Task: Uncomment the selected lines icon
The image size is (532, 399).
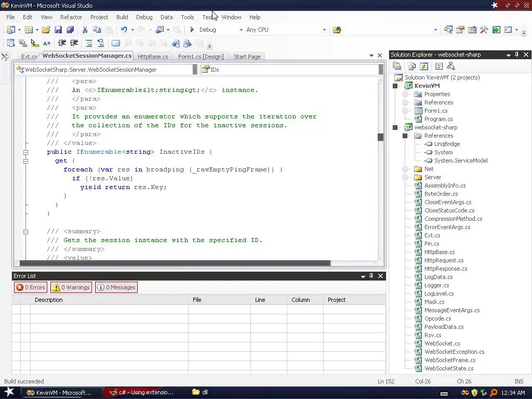Action: [x=101, y=43]
